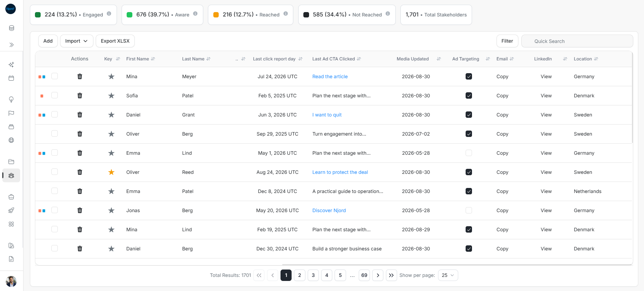Image resolution: width=644 pixels, height=291 pixels.
Task: Open the lightbulb insights icon in the sidebar
Action: [11, 99]
